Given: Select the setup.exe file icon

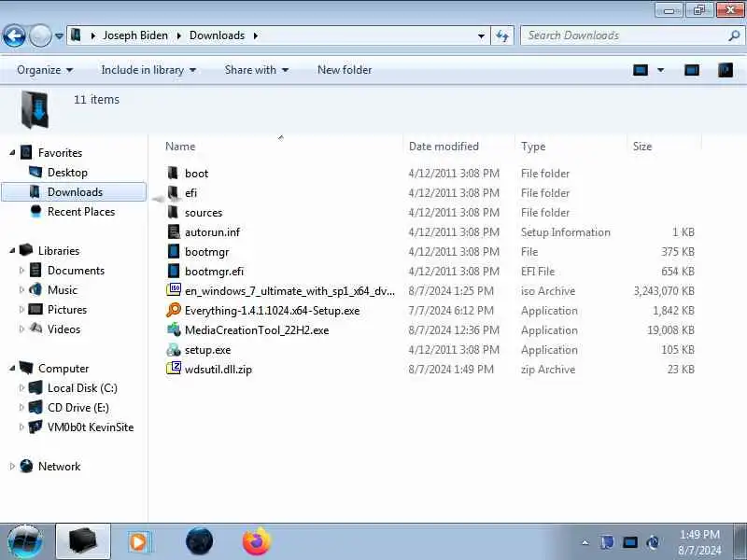Looking at the screenshot, I should pyautogui.click(x=174, y=349).
